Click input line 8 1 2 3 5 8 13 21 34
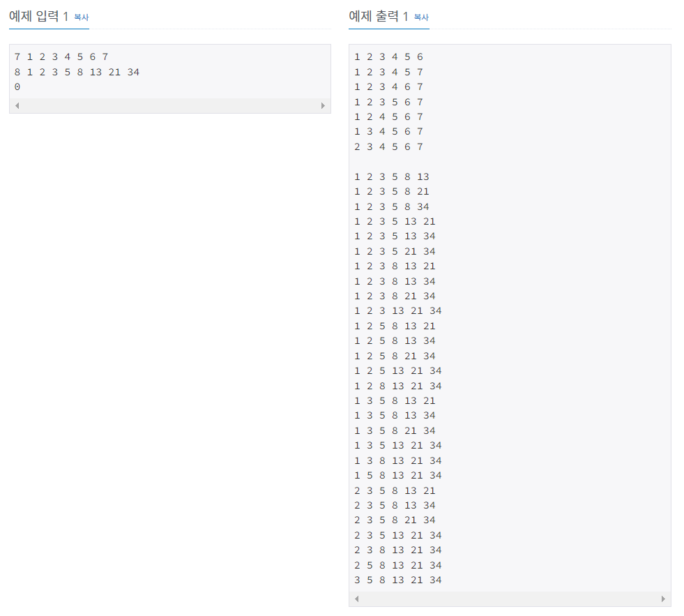684x616 pixels. click(77, 72)
